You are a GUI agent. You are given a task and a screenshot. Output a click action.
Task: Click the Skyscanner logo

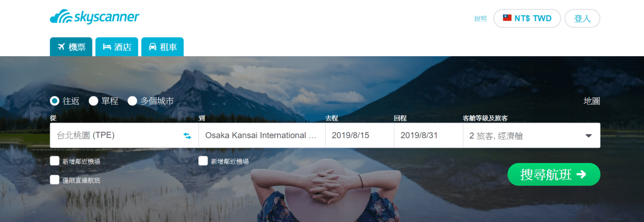pyautogui.click(x=95, y=16)
